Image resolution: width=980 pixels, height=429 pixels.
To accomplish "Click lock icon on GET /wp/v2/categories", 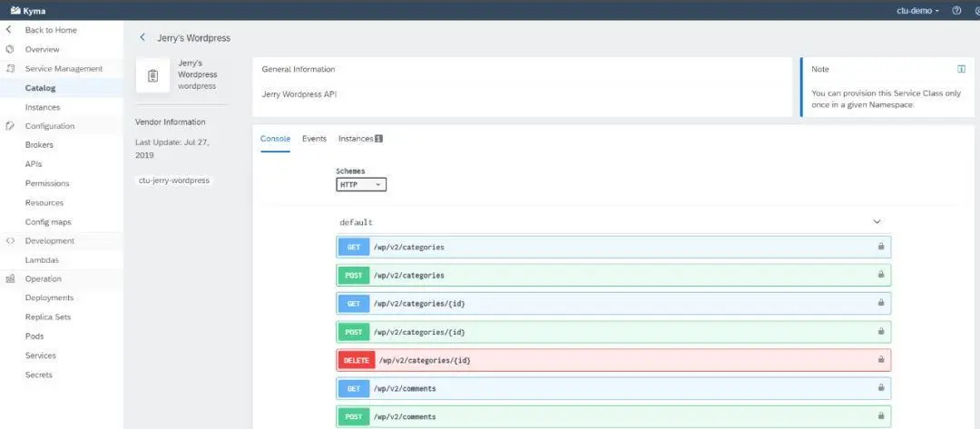I will [x=880, y=247].
